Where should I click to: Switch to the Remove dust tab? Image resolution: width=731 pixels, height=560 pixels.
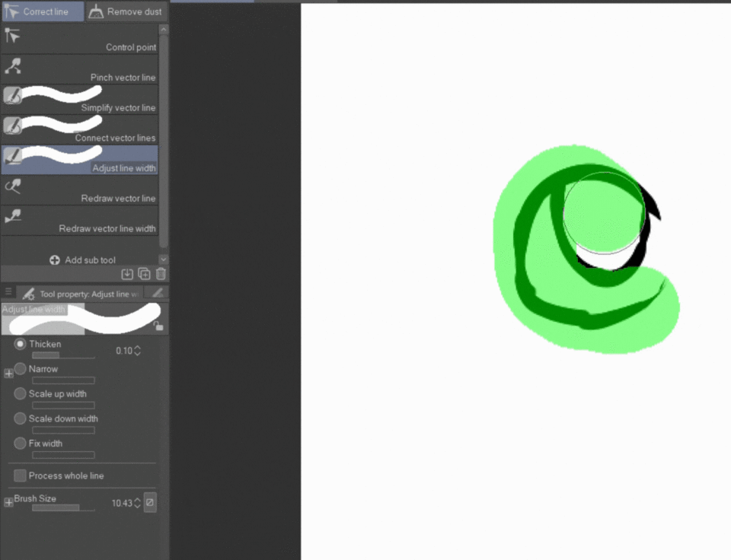coord(126,11)
